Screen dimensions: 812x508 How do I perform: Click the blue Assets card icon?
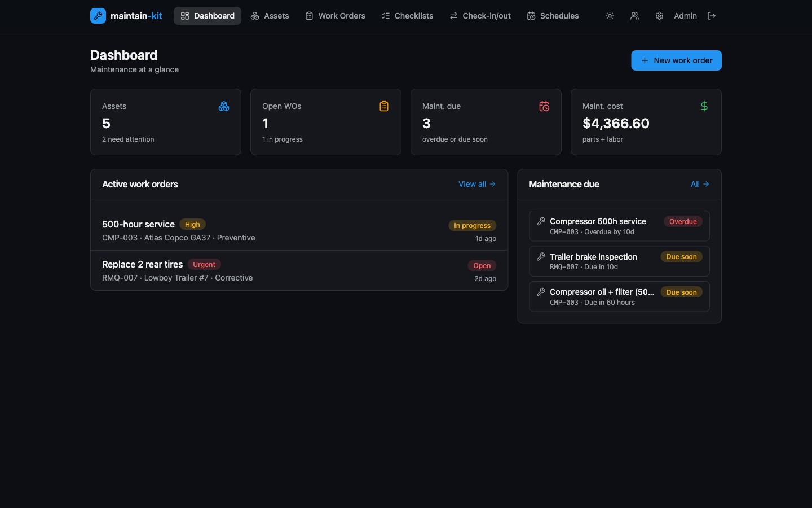pyautogui.click(x=224, y=106)
